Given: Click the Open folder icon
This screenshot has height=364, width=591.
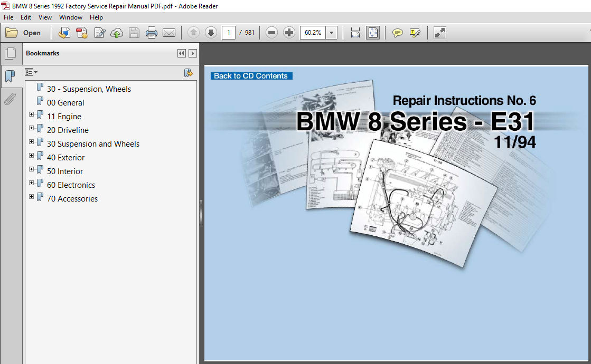Looking at the screenshot, I should [x=11, y=33].
